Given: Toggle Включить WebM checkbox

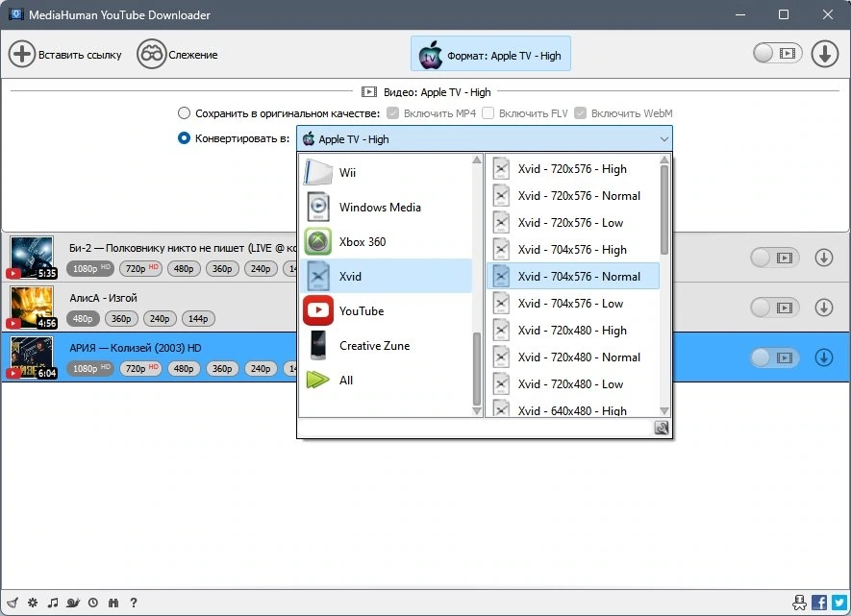Looking at the screenshot, I should 580,113.
